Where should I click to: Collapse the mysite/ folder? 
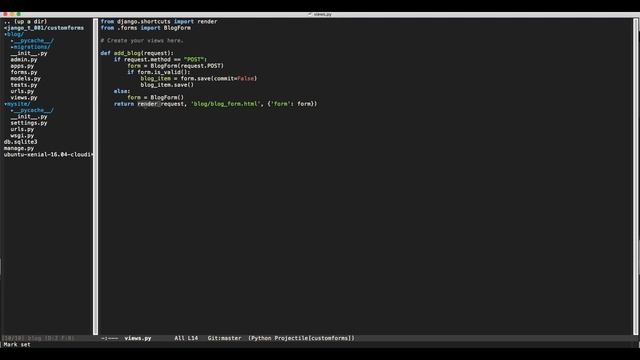click(17, 104)
